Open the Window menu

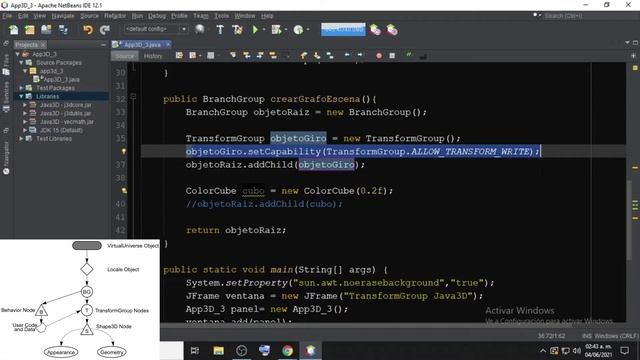point(244,16)
